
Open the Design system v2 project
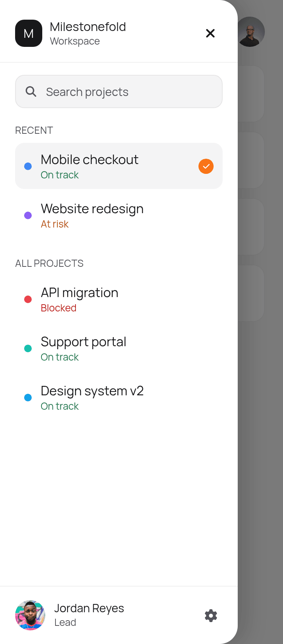pos(119,398)
